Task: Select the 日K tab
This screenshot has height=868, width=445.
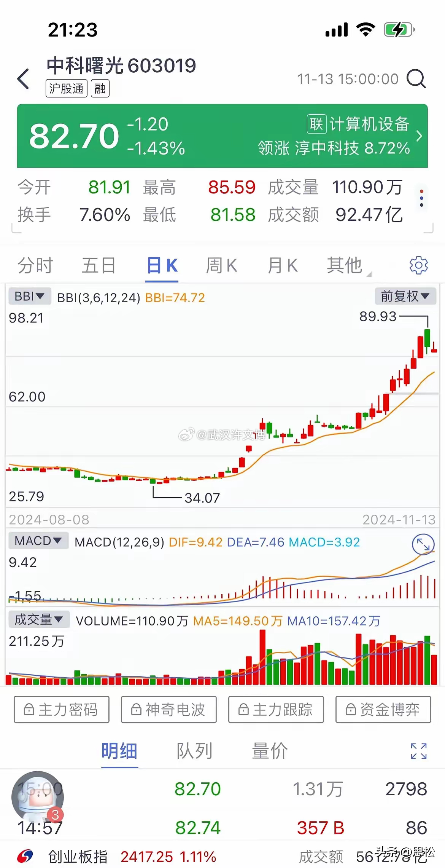Action: 162,265
